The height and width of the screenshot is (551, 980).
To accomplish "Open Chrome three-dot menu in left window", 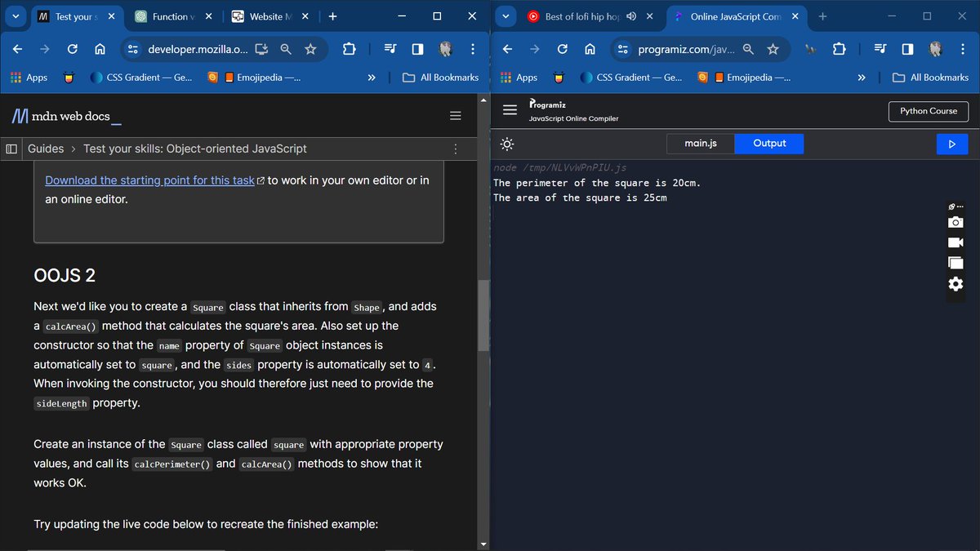I will (473, 49).
